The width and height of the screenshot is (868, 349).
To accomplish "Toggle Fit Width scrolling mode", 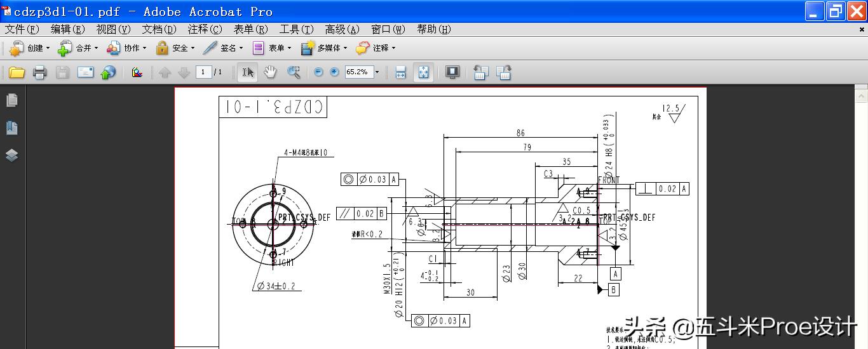I will [400, 72].
